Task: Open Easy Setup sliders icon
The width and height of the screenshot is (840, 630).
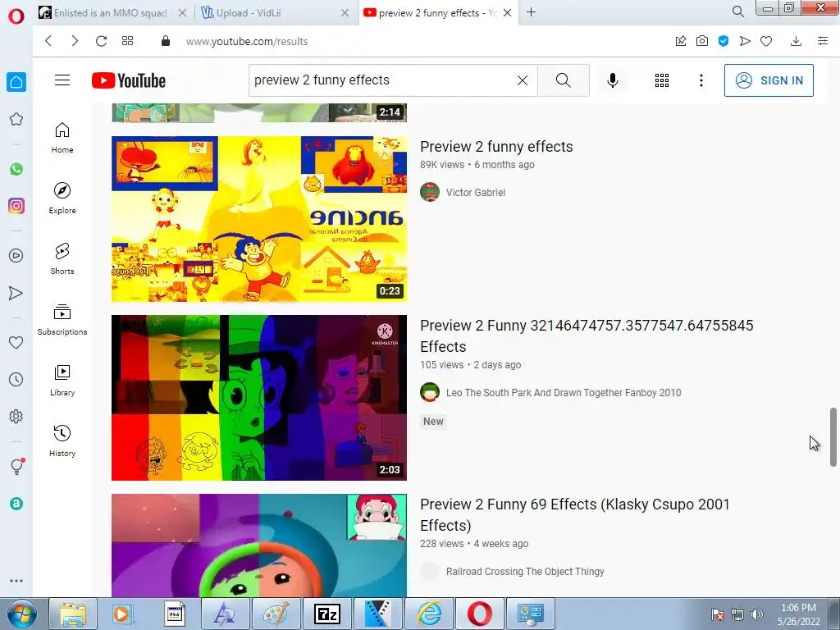Action: [823, 41]
